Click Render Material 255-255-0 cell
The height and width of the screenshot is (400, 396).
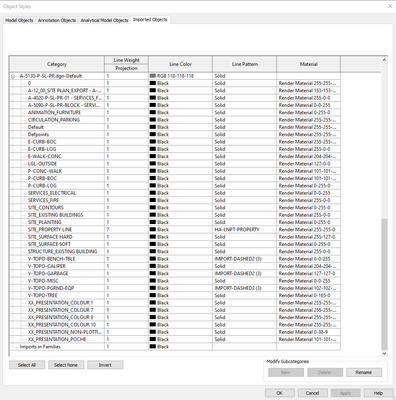(308, 229)
